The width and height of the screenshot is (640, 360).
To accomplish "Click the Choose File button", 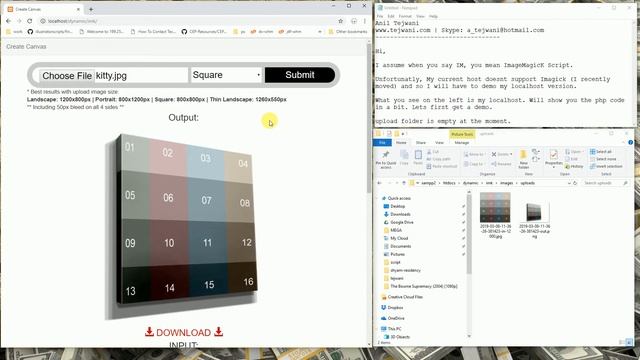I will point(67,76).
